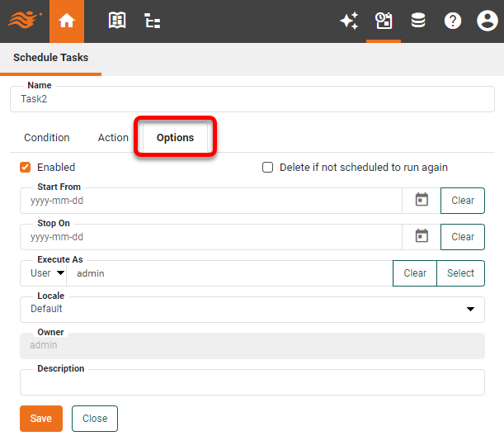Click into the Description text field
Viewport: 504px width, 436px height.
[x=252, y=383]
